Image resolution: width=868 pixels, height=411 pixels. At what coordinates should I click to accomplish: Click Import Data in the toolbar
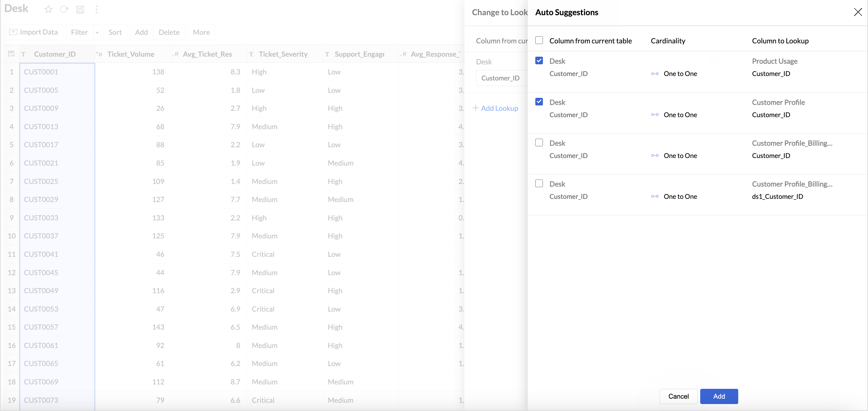tap(33, 32)
